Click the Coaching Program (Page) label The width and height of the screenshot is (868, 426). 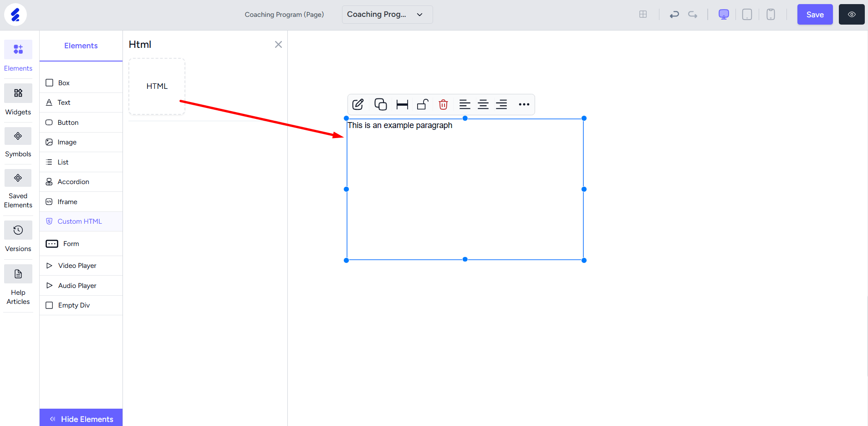click(x=284, y=15)
